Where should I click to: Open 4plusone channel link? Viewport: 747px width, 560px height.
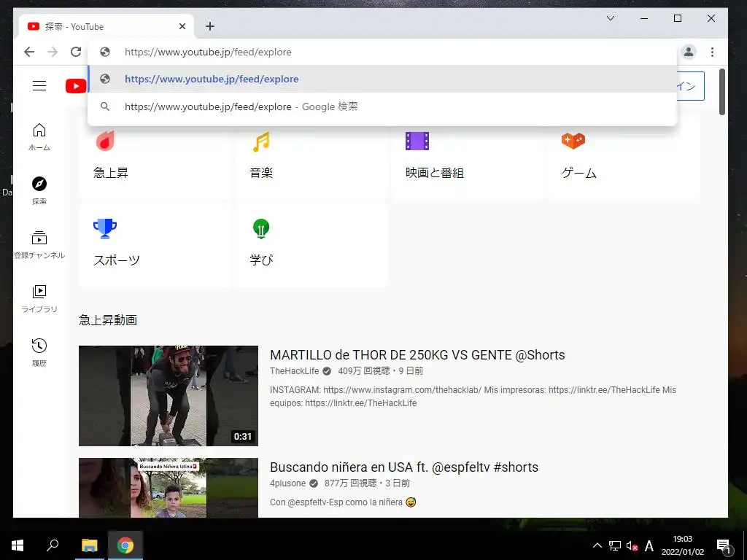click(287, 483)
